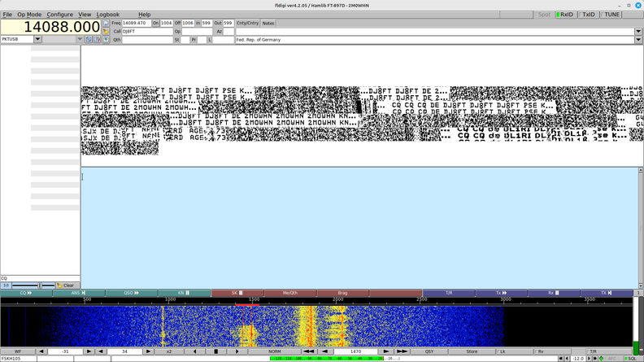Viewport: 644px width, 362px height.
Task: Open the Logbook menu
Action: [107, 15]
